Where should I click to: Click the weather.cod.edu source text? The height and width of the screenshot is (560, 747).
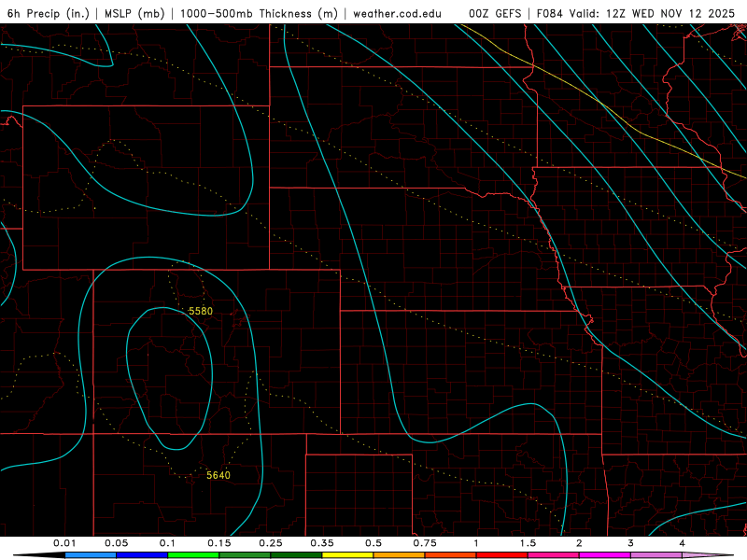coord(398,13)
